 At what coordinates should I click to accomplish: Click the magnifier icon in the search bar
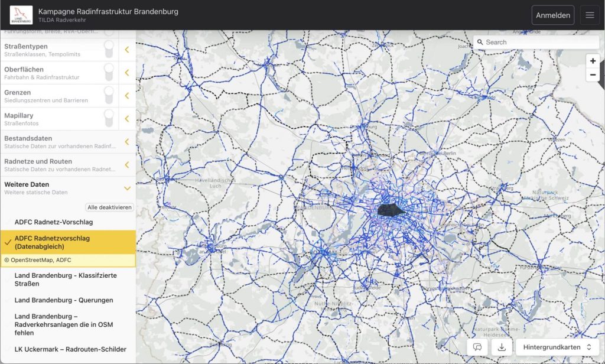click(480, 42)
